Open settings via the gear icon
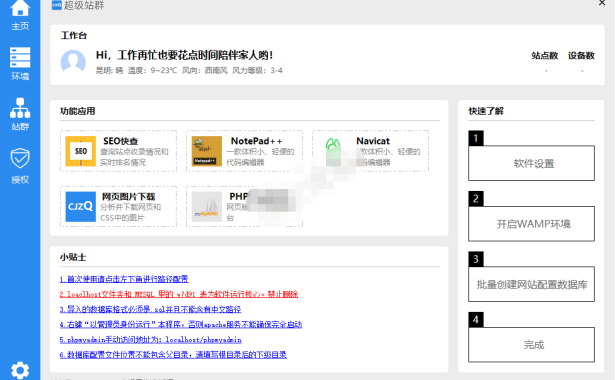 (20, 370)
